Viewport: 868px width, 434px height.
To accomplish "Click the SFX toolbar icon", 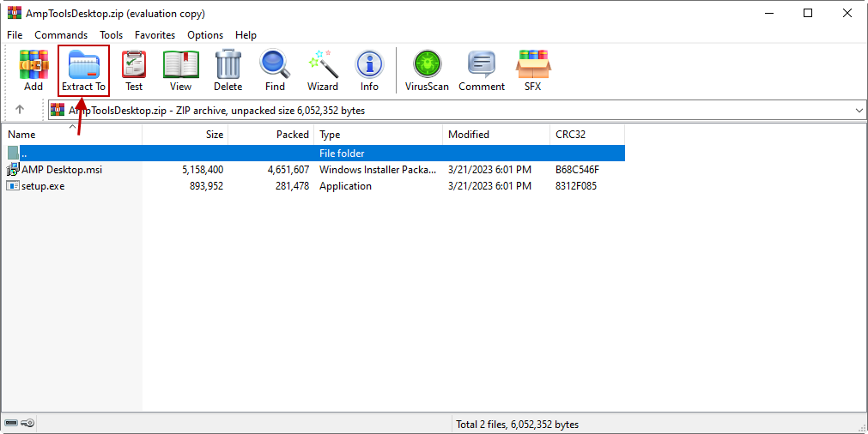I will point(532,70).
